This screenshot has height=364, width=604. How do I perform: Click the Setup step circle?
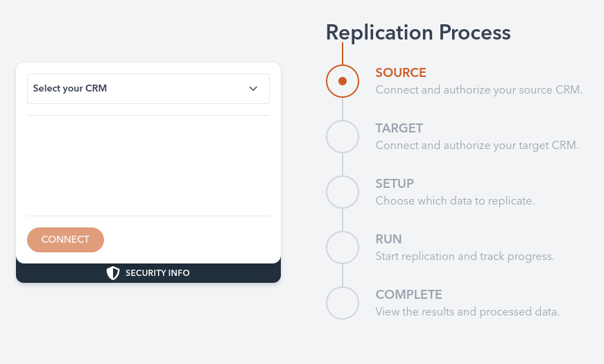[343, 192]
